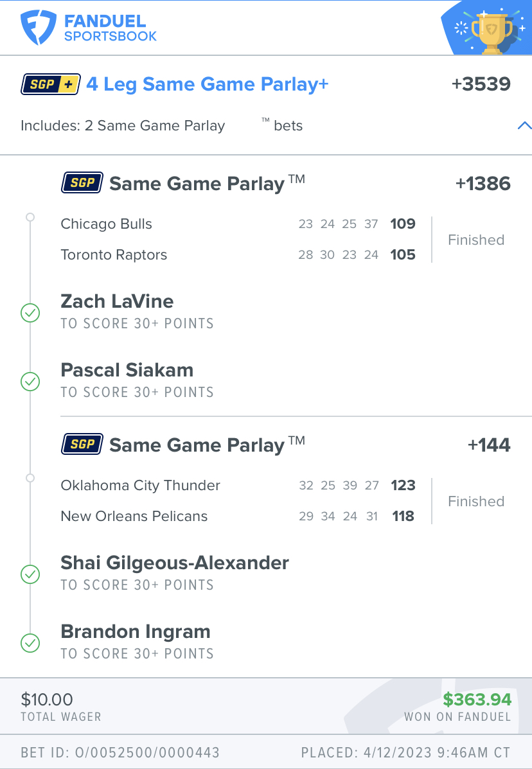Click Shai Gilgeous-Alexander's green checkmark icon
The height and width of the screenshot is (769, 532).
pos(30,574)
